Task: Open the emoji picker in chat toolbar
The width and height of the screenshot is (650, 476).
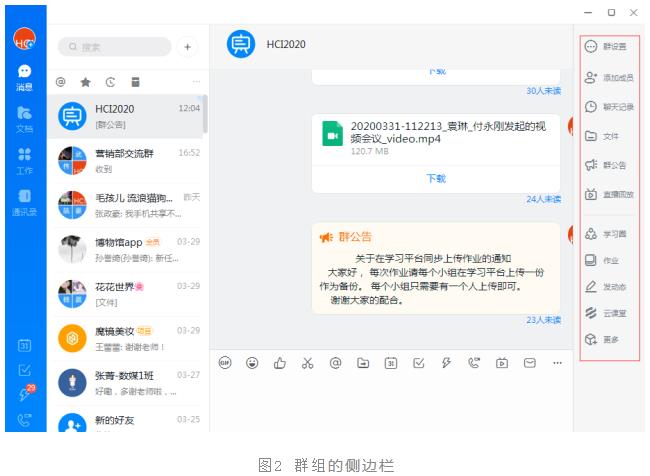Action: pos(251,363)
